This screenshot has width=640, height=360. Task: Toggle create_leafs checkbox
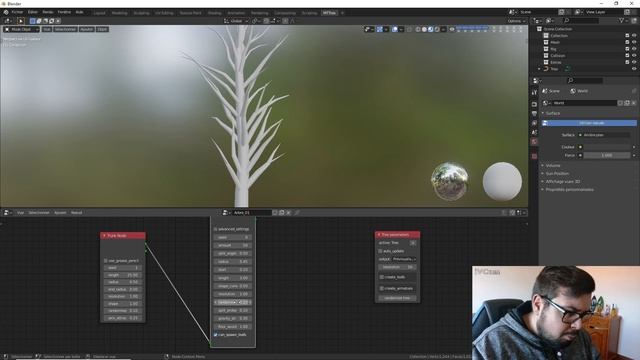(x=382, y=277)
